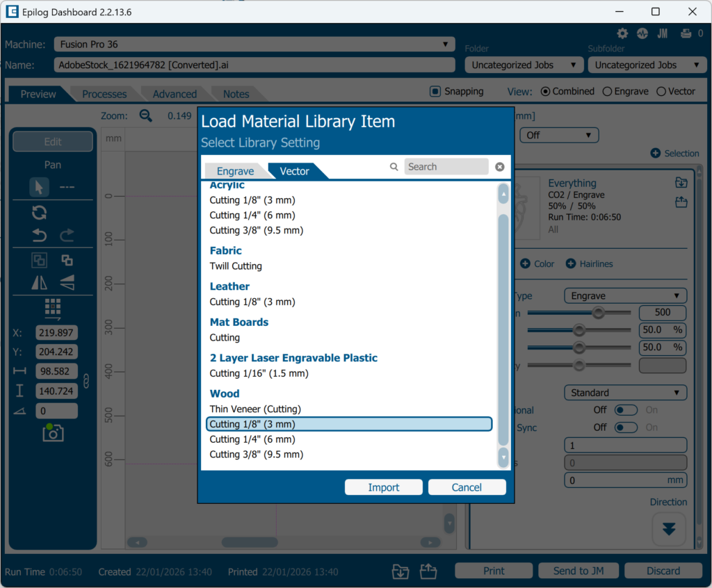
Task: Click the Send to JM button
Action: click(x=578, y=571)
